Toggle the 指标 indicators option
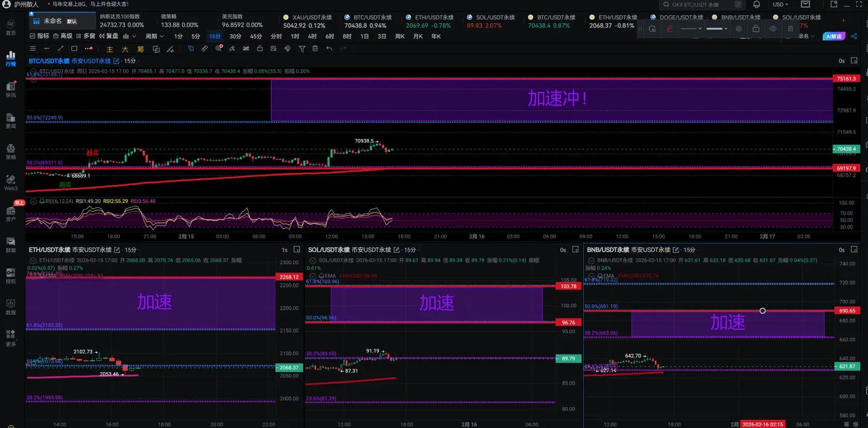This screenshot has width=868, height=428. [x=39, y=36]
